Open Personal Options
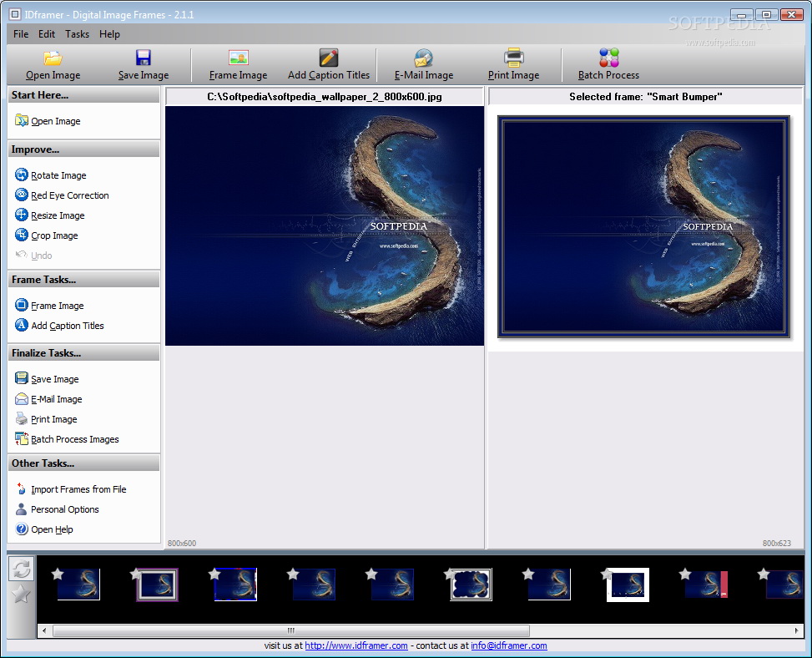Viewport: 812px width, 658px height. tap(57, 509)
